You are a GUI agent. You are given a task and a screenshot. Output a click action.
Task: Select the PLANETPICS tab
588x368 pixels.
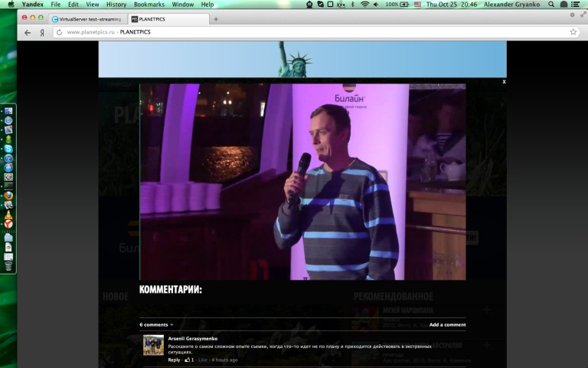[168, 19]
